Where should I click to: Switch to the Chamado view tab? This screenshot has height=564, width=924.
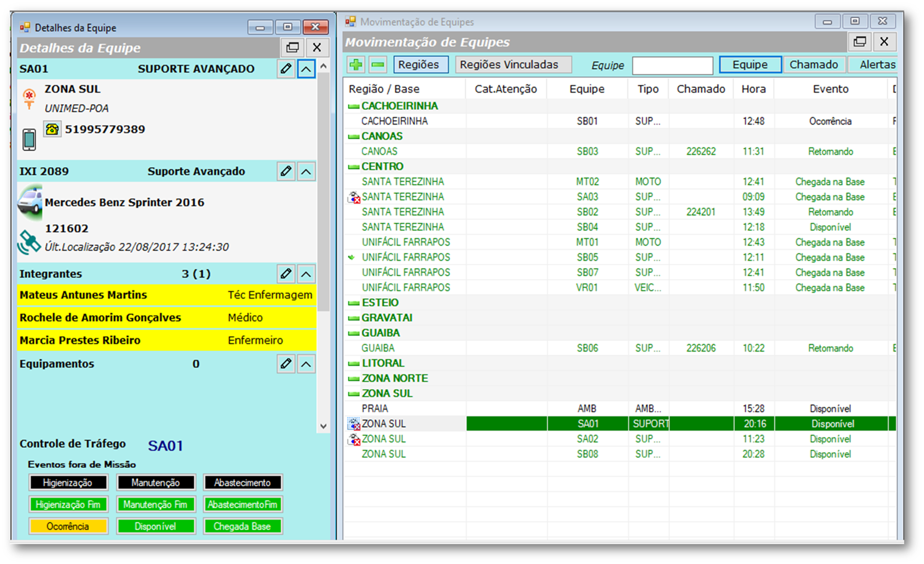pyautogui.click(x=813, y=65)
